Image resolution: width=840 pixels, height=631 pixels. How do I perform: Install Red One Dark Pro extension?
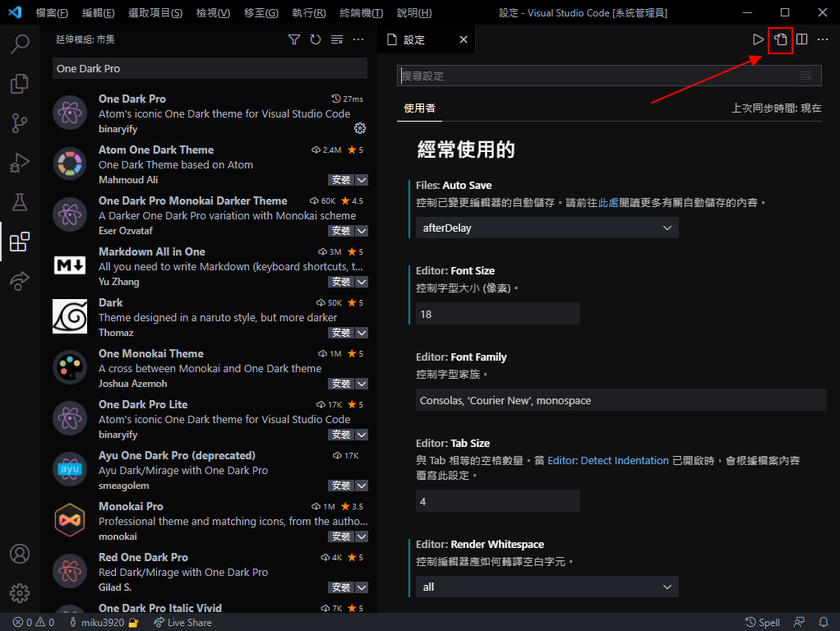click(x=341, y=587)
